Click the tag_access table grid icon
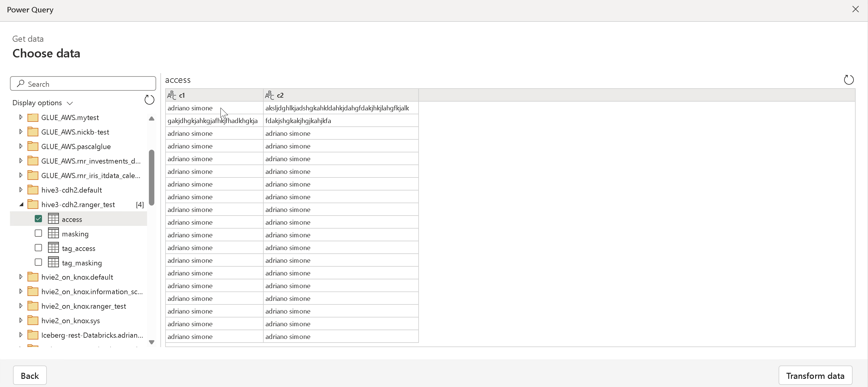 (x=53, y=248)
